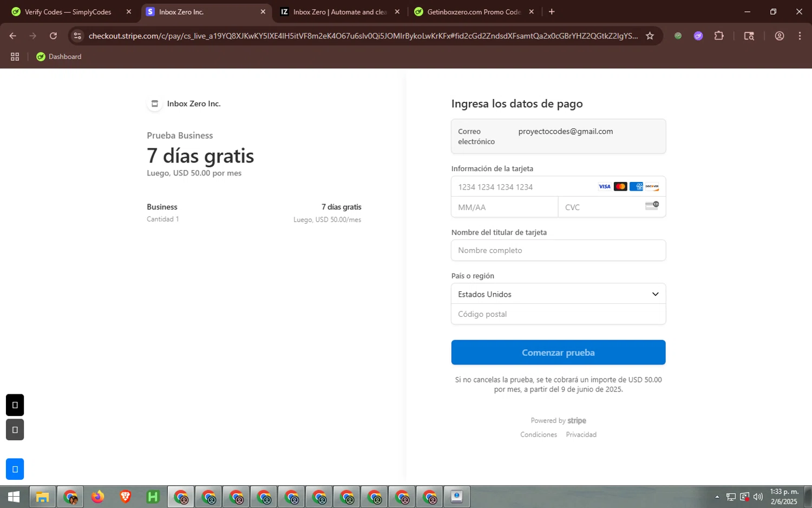Open File Explorer from the taskbar
The image size is (812, 508).
click(x=42, y=497)
